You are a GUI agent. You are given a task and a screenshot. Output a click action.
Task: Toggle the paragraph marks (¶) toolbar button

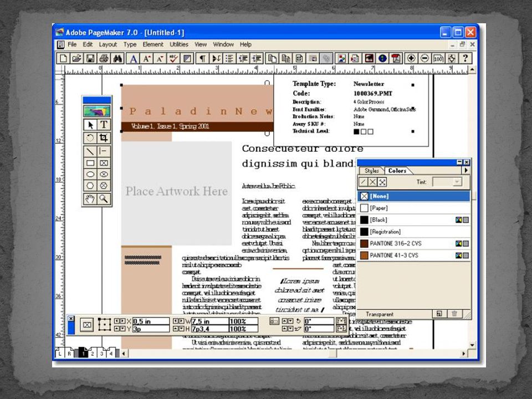202,58
